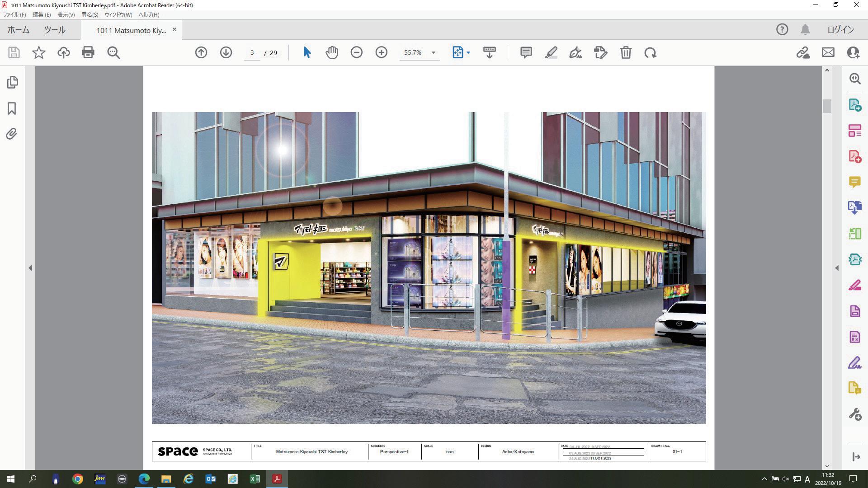This screenshot has width=868, height=488.
Task: Open the 署名(S) menu
Action: (90, 14)
